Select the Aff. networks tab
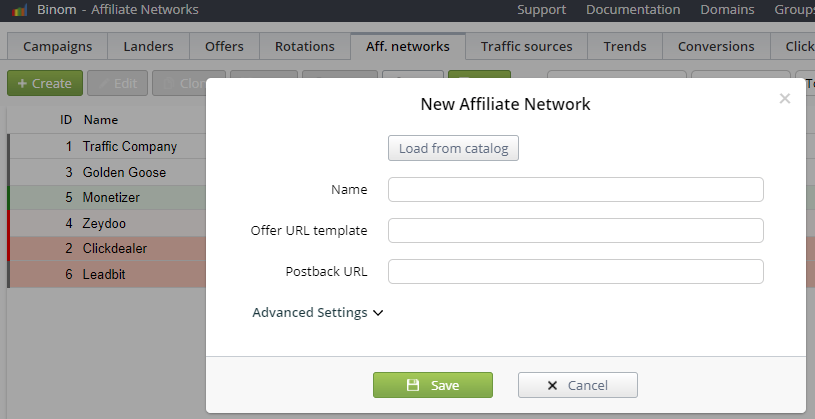The width and height of the screenshot is (815, 419). click(408, 46)
